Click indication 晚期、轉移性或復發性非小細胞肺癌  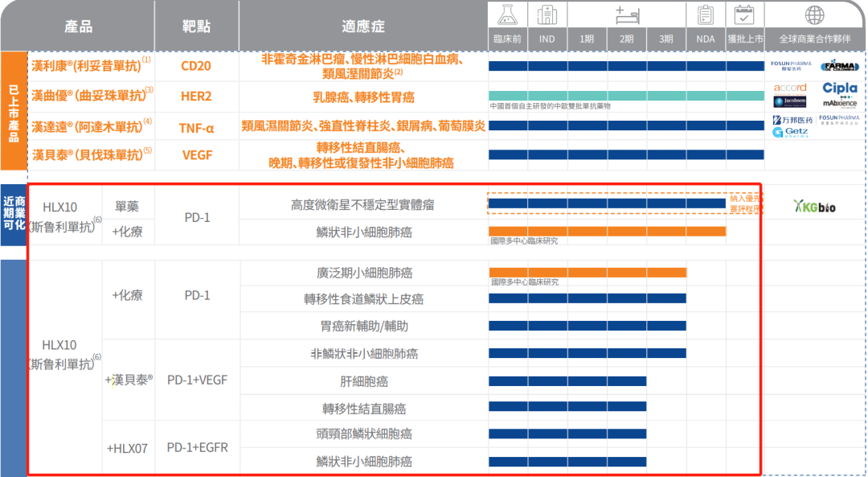pyautogui.click(x=361, y=162)
